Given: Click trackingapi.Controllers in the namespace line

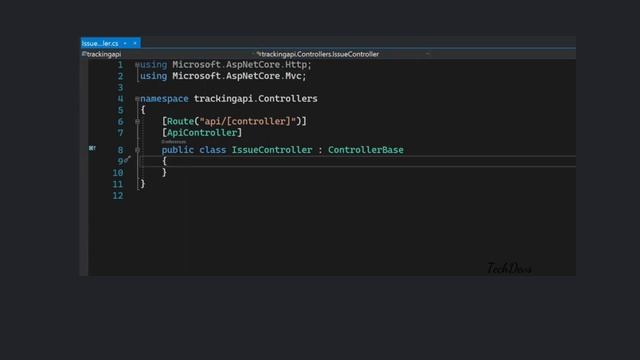Looking at the screenshot, I should [x=256, y=98].
